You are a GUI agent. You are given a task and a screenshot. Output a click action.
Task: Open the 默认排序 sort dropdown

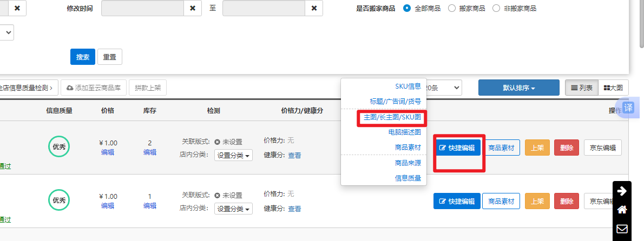coord(518,88)
